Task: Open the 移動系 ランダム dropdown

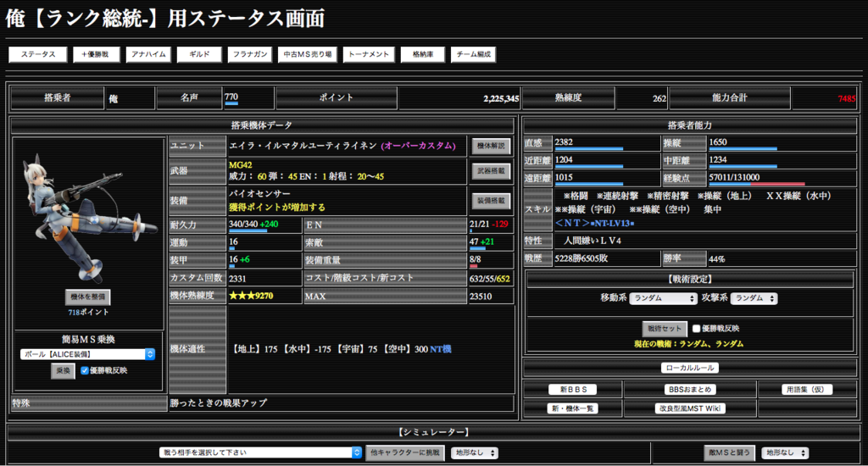Action: click(x=663, y=298)
